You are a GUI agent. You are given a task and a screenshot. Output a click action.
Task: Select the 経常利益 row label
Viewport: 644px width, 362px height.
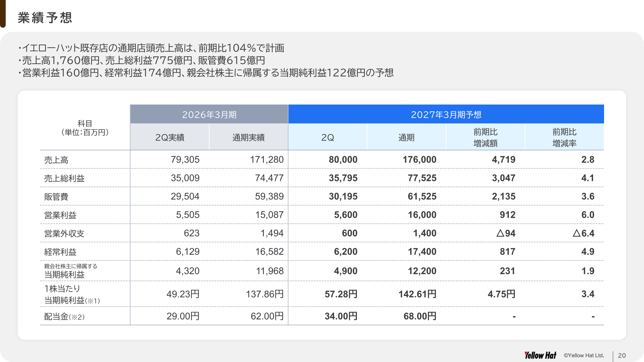[x=60, y=252]
